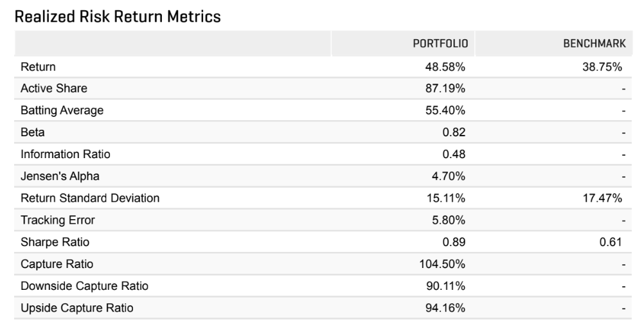
Task: Select the Return Standard Deviation label
Action: pos(90,199)
